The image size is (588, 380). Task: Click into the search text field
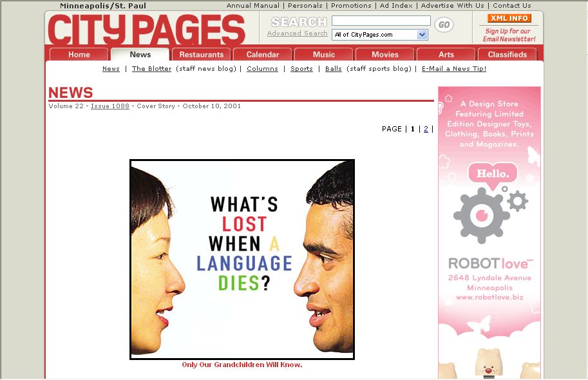(x=381, y=21)
